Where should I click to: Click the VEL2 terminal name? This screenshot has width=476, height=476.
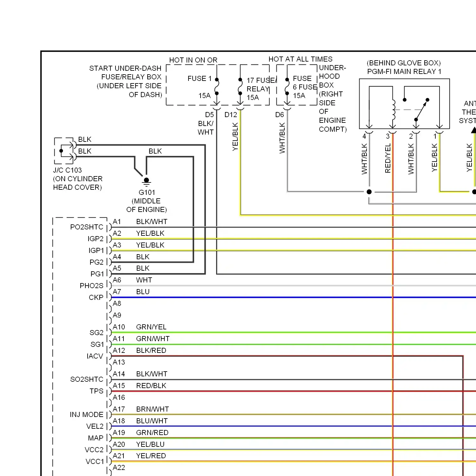click(95, 426)
